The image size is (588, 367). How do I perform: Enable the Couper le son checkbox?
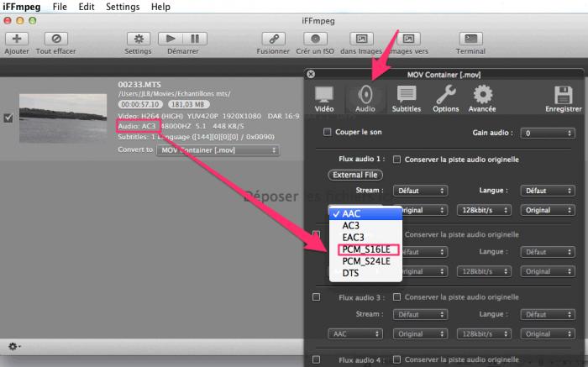pos(328,132)
